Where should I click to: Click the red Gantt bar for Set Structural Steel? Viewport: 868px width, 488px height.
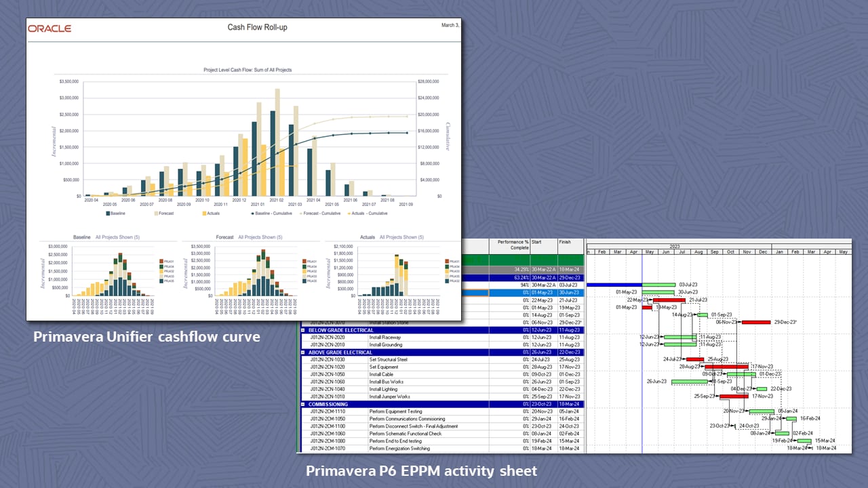(x=694, y=359)
